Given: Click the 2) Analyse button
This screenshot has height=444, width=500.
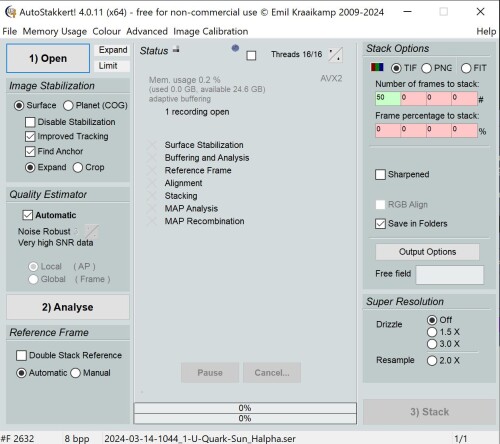Looking at the screenshot, I should (68, 307).
